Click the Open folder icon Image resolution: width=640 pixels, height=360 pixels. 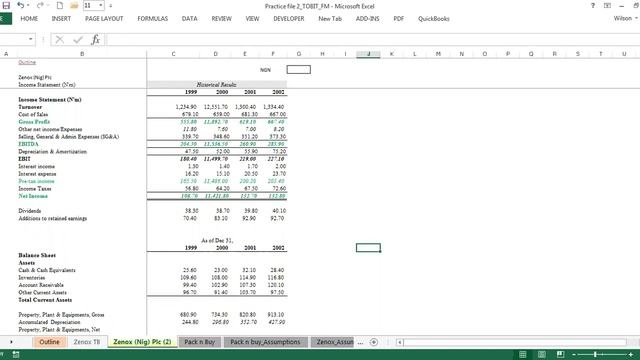click(74, 6)
